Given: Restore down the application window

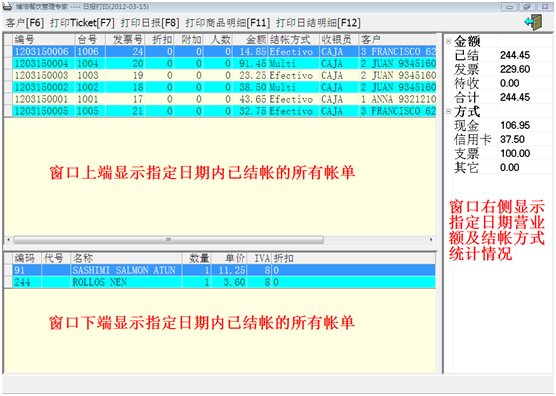Looking at the screenshot, I should pyautogui.click(x=527, y=6).
